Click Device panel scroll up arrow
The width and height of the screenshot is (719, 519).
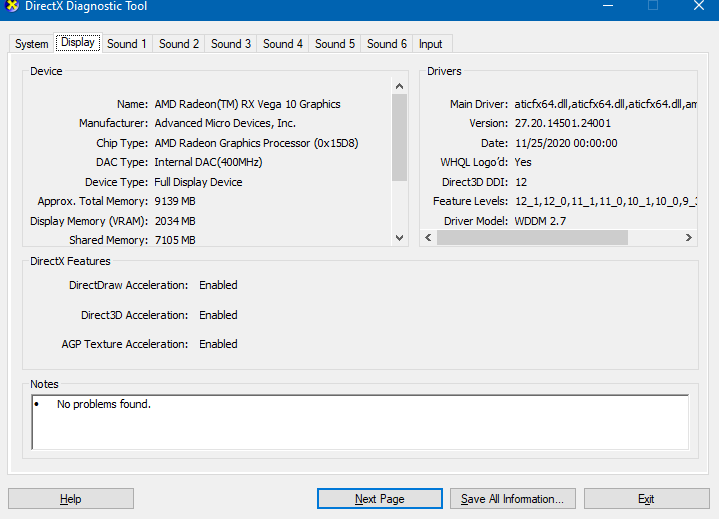pyautogui.click(x=399, y=86)
